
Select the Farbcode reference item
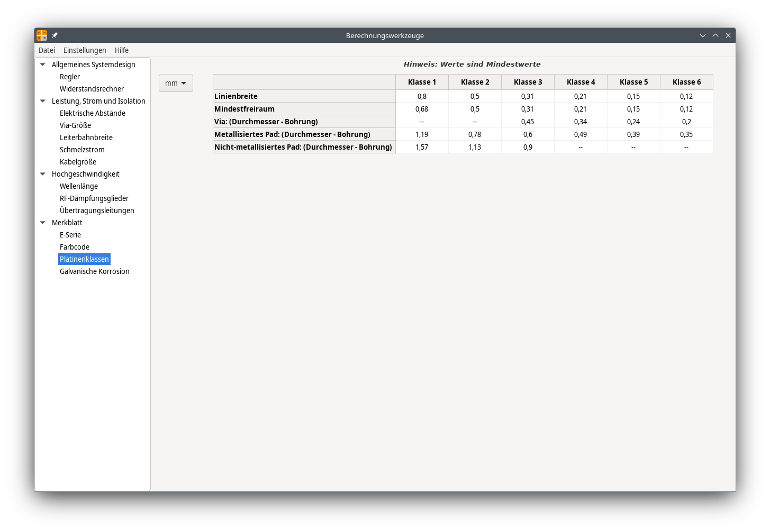click(75, 247)
